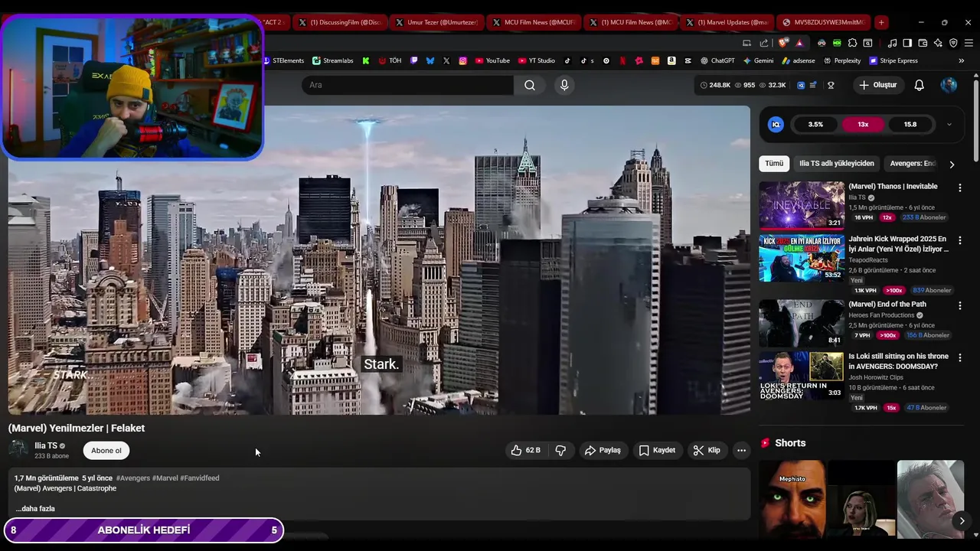Show hidden bookmarks overflow chevron
The height and width of the screenshot is (551, 980).
(962, 60)
